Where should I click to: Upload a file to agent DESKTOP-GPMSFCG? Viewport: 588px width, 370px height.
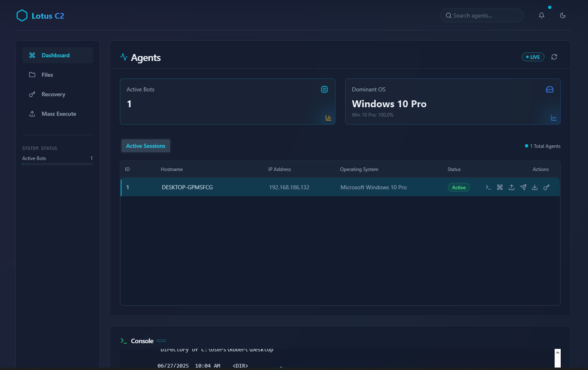click(512, 187)
